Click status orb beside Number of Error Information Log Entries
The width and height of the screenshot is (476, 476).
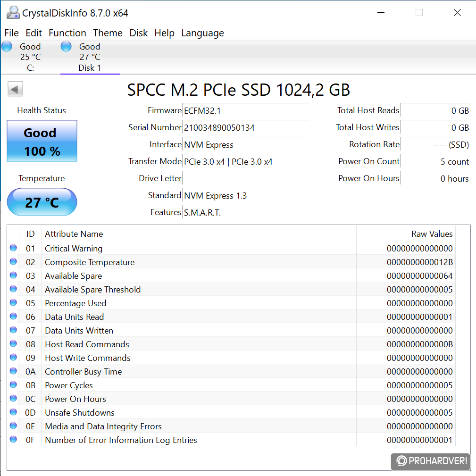click(x=13, y=439)
